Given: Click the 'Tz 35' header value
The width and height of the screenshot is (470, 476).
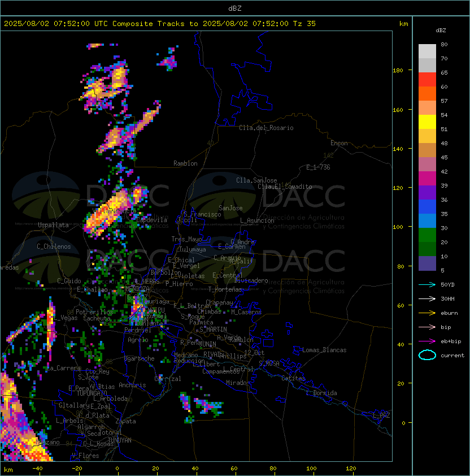Looking at the screenshot, I should click(x=304, y=24).
